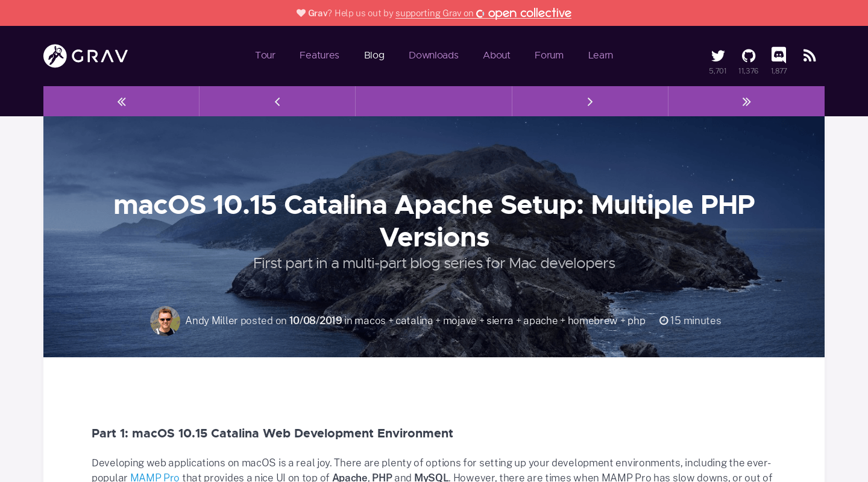Follow the 'supporting Grav on' link
Screen dimensions: 868x482
click(435, 13)
